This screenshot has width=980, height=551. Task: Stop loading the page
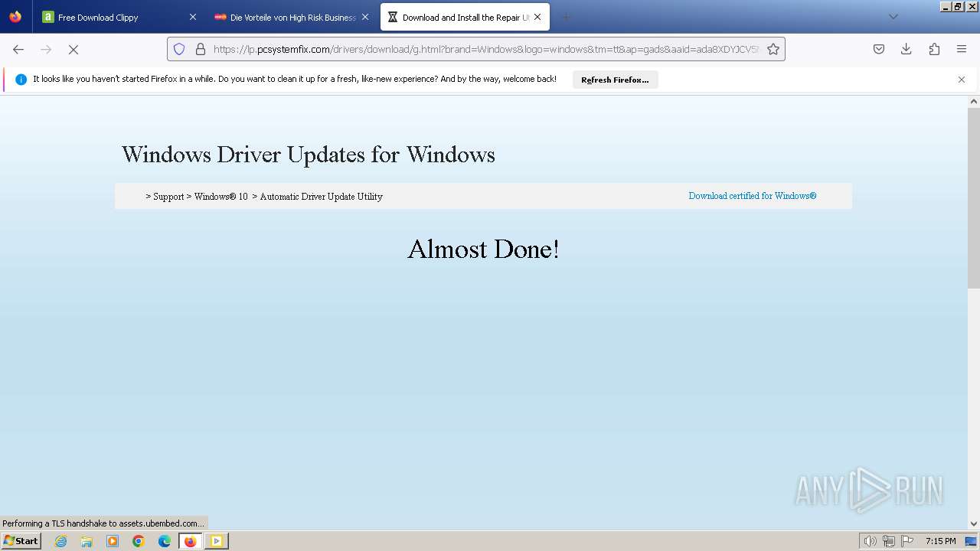coord(73,49)
